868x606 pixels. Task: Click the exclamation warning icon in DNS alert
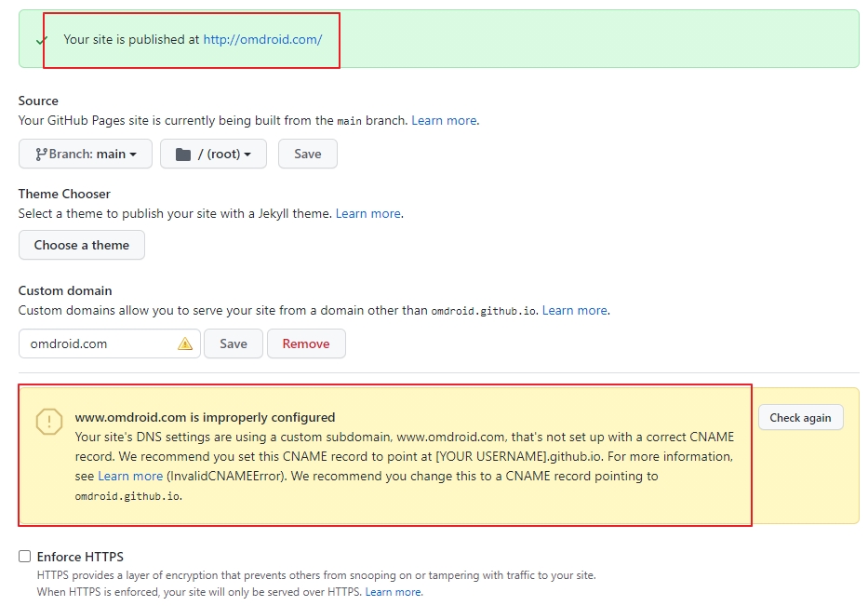tap(49, 422)
